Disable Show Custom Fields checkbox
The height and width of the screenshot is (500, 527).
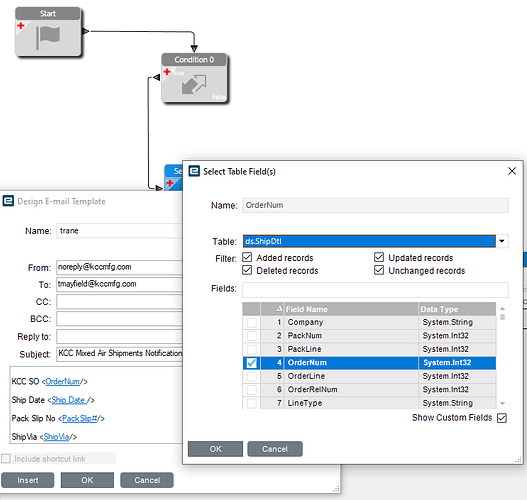[502, 418]
